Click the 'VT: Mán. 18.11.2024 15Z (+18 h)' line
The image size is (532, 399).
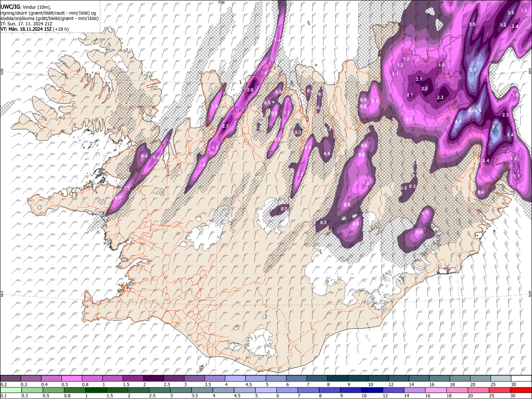click(x=34, y=29)
